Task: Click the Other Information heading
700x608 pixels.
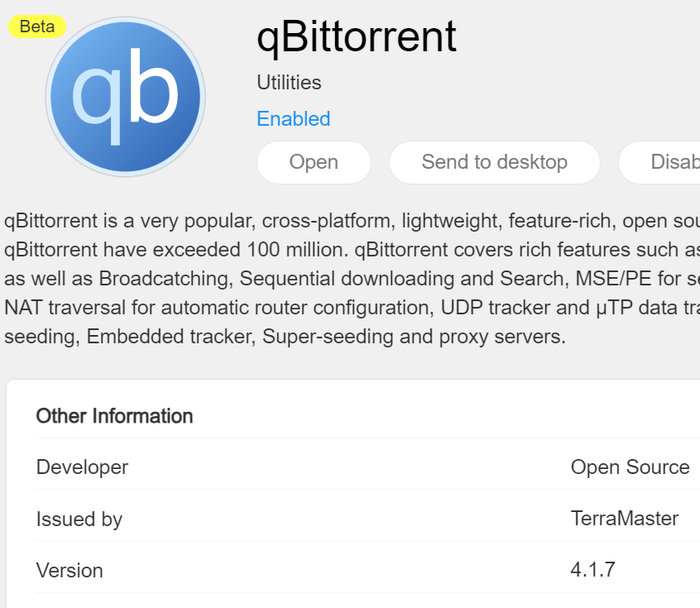Action: point(114,416)
